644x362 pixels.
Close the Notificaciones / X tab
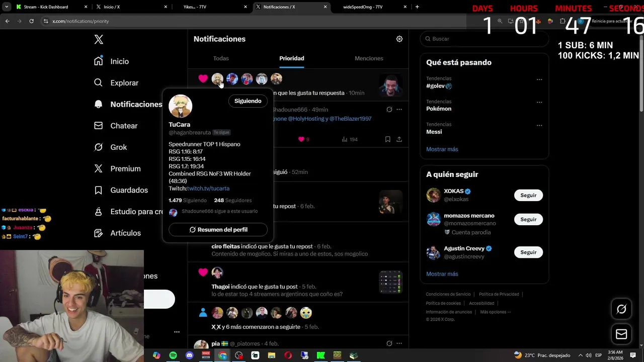pyautogui.click(x=326, y=7)
